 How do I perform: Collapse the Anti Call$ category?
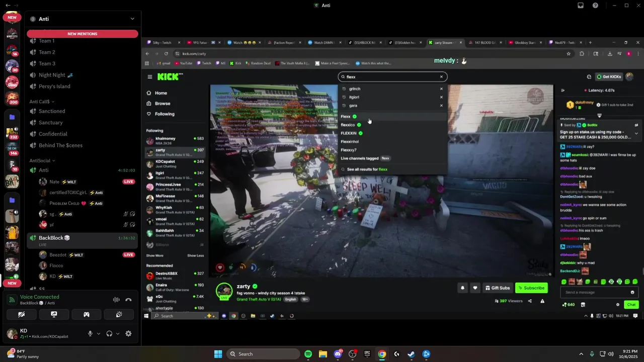tap(42, 102)
